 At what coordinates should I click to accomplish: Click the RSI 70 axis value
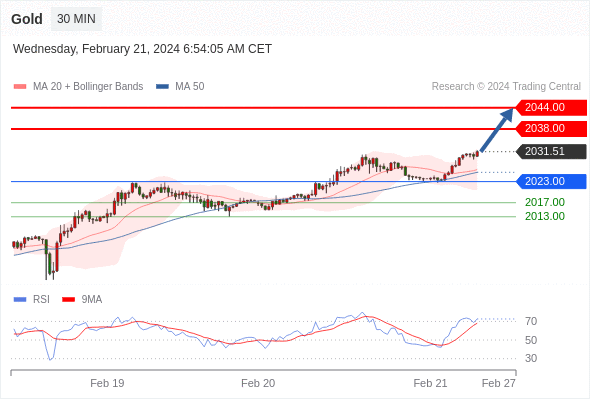531,321
